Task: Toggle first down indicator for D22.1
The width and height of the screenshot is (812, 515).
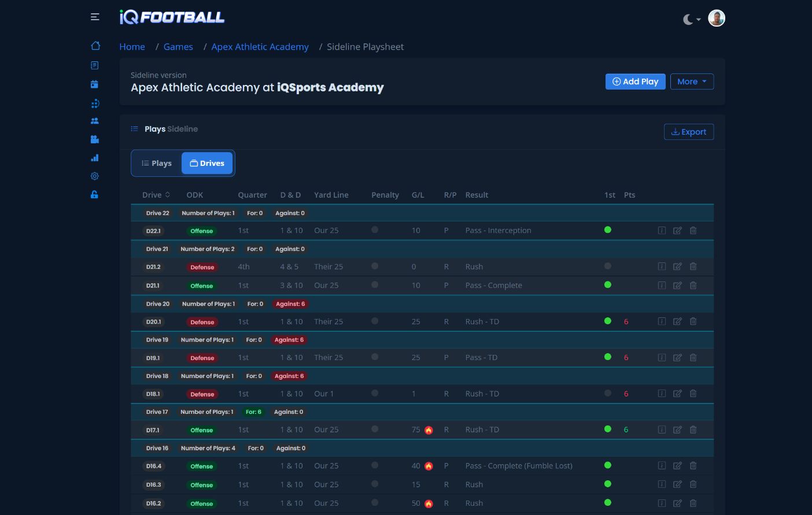Action: [x=608, y=230]
